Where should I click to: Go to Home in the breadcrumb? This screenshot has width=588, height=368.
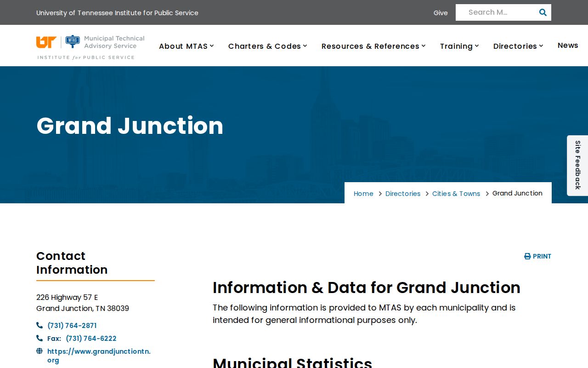(363, 194)
